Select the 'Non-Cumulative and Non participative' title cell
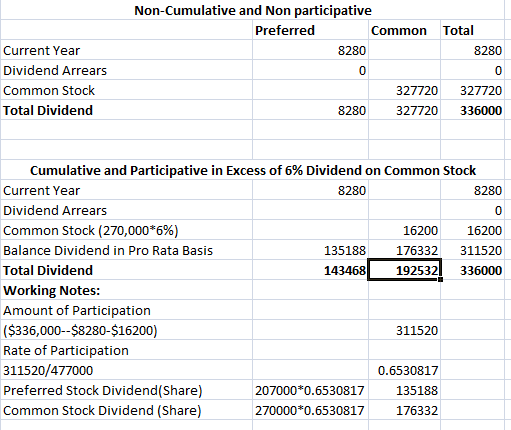Viewport: 511px width, 430px height. pos(253,10)
